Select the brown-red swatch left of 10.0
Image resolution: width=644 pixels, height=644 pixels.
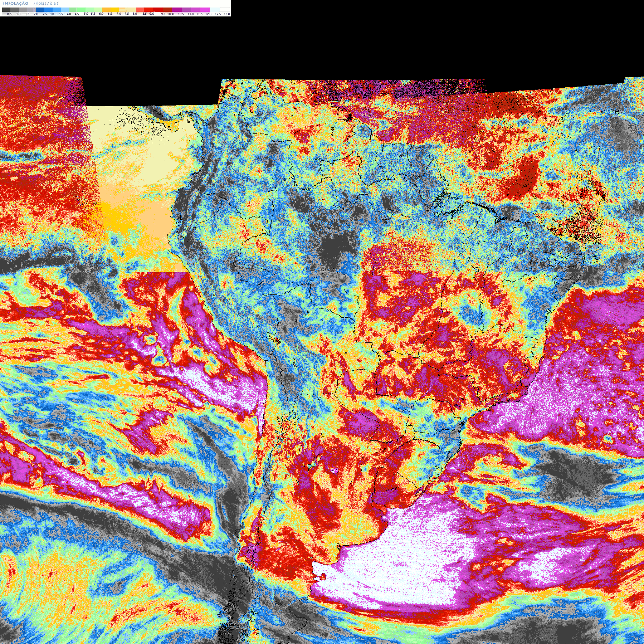[167, 10]
